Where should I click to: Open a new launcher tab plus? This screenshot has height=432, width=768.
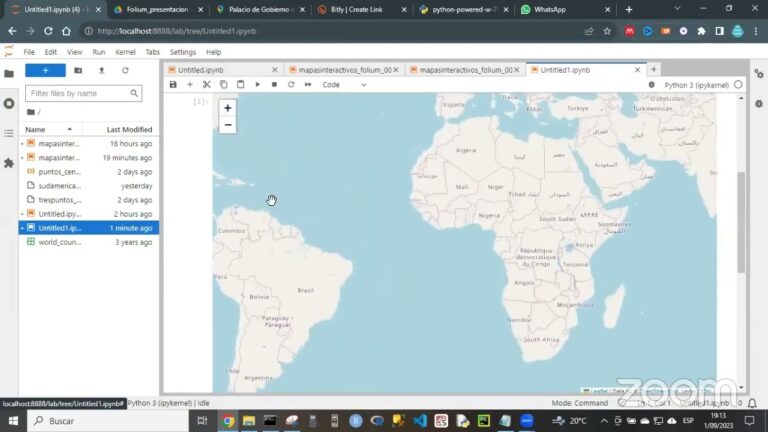[x=653, y=70]
